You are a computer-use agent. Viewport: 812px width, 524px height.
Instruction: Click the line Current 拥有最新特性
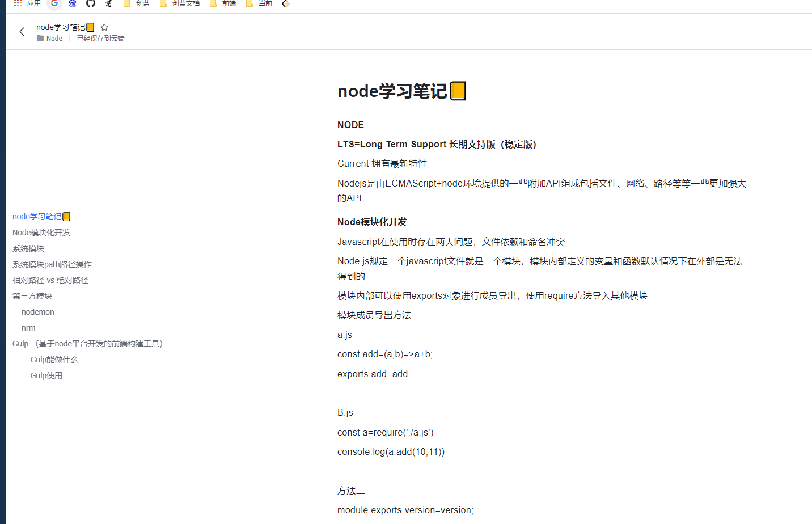(x=382, y=163)
